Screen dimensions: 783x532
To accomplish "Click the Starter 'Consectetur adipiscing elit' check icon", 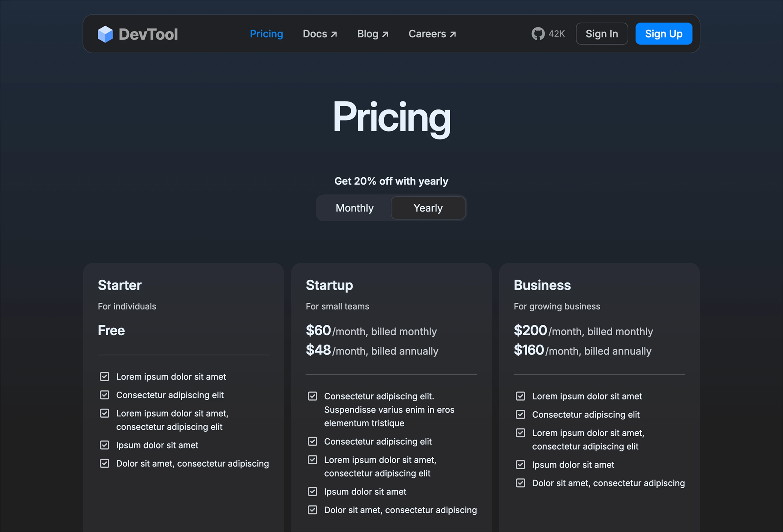I will click(x=104, y=395).
